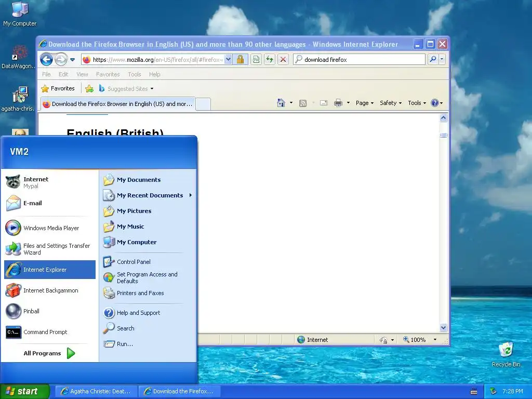The width and height of the screenshot is (532, 399).
Task: Open Command Prompt
Action: pos(49,332)
